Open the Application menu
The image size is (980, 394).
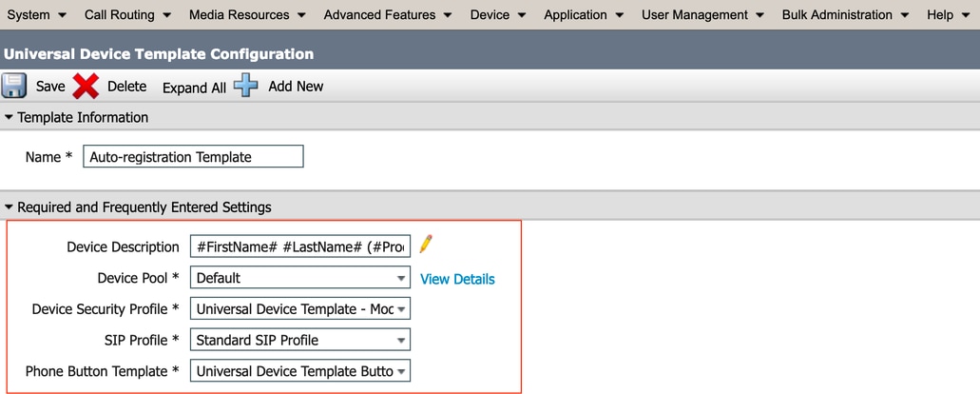(584, 14)
